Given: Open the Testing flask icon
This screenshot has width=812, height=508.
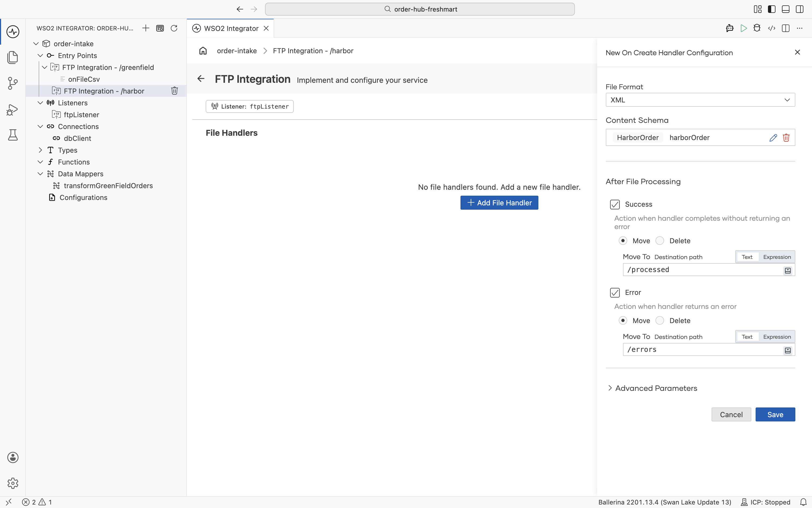Looking at the screenshot, I should pos(13,135).
